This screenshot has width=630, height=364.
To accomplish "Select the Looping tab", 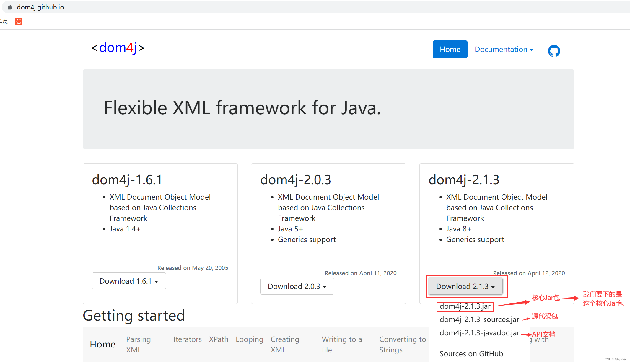I will (249, 339).
